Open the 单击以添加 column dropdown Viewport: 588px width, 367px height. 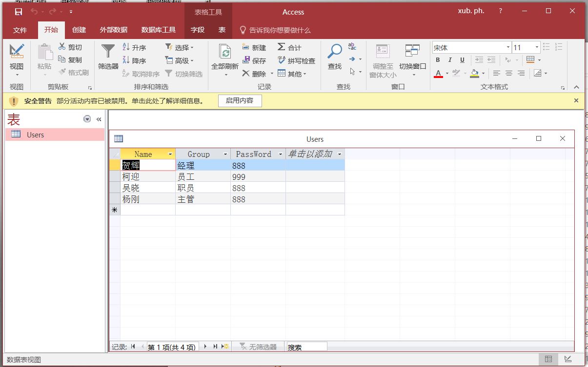coord(340,154)
